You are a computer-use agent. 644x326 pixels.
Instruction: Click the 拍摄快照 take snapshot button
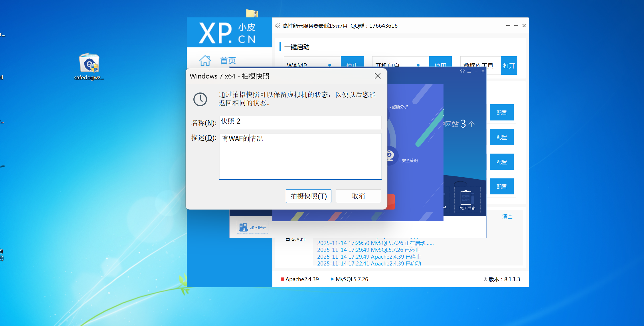click(308, 196)
